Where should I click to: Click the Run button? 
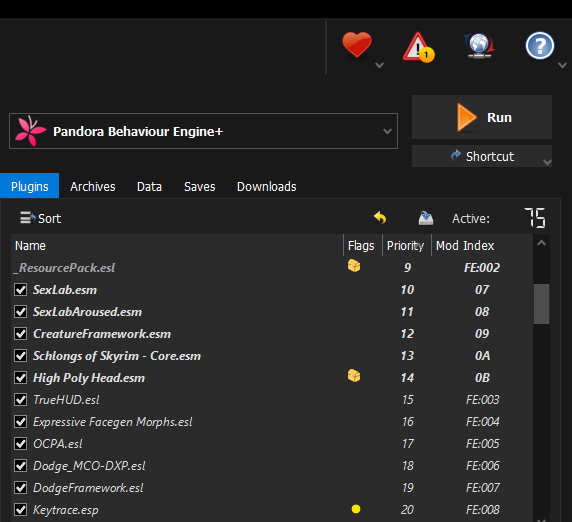[482, 117]
